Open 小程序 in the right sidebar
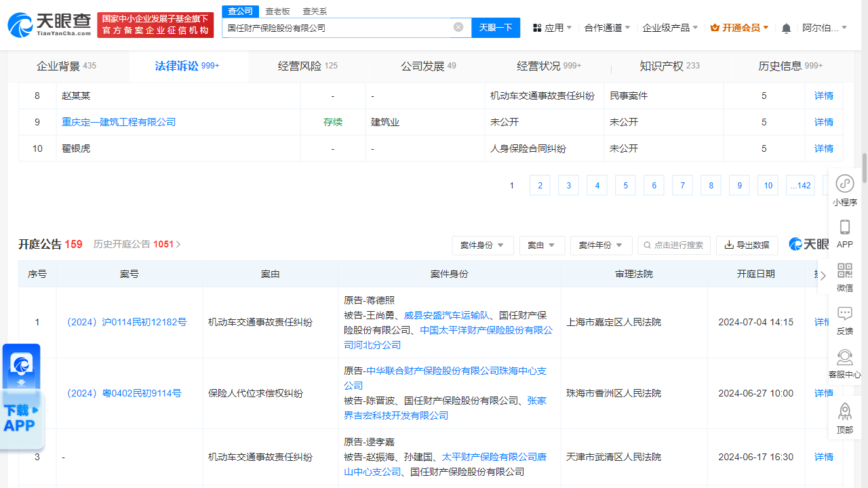 (844, 183)
